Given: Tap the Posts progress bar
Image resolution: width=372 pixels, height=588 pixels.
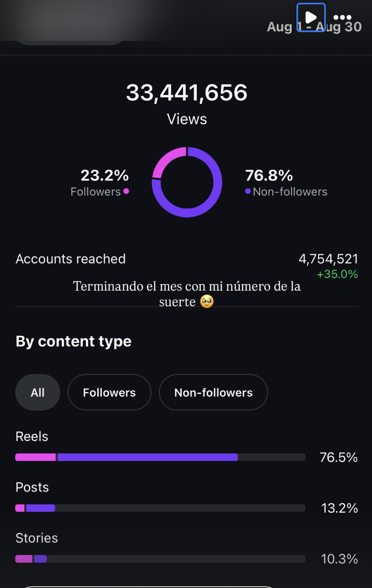Looking at the screenshot, I should [x=160, y=508].
